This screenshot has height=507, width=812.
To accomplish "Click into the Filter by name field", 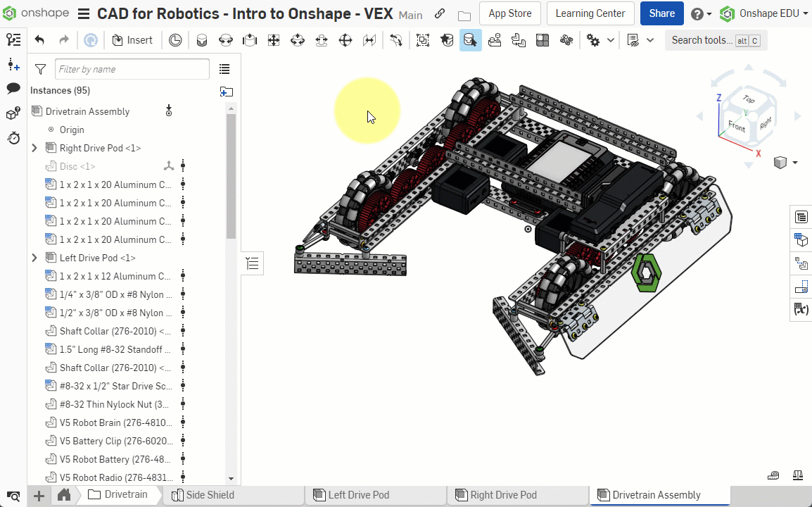I will pyautogui.click(x=132, y=69).
